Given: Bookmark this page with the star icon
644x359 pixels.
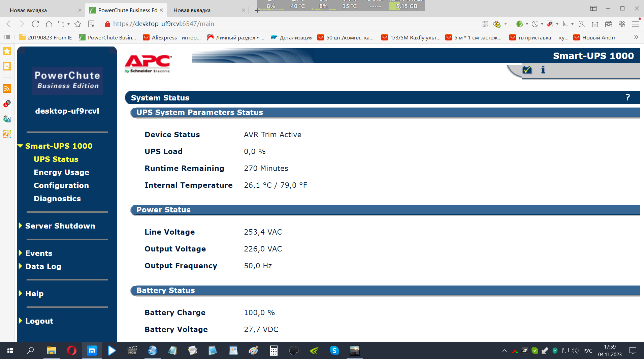Looking at the screenshot, I should coord(78,24).
